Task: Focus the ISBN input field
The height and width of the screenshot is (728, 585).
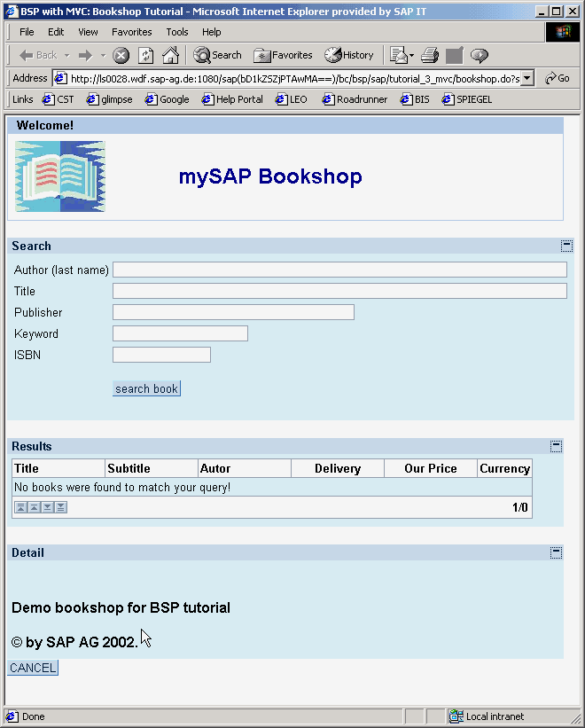Action: [161, 355]
